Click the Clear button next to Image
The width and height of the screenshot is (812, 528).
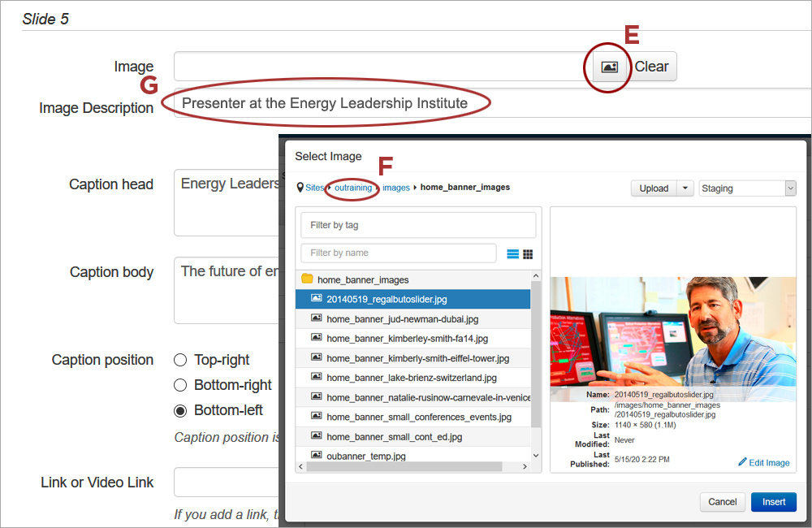pos(652,67)
